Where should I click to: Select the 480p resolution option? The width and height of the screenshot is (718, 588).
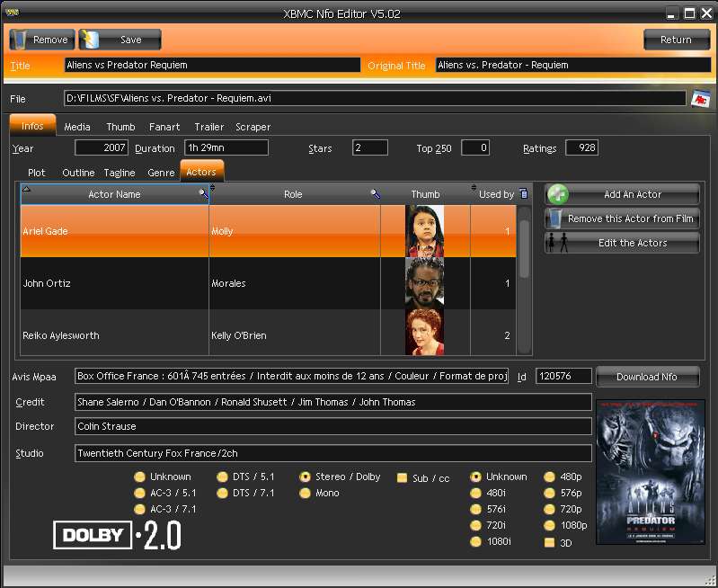[549, 477]
